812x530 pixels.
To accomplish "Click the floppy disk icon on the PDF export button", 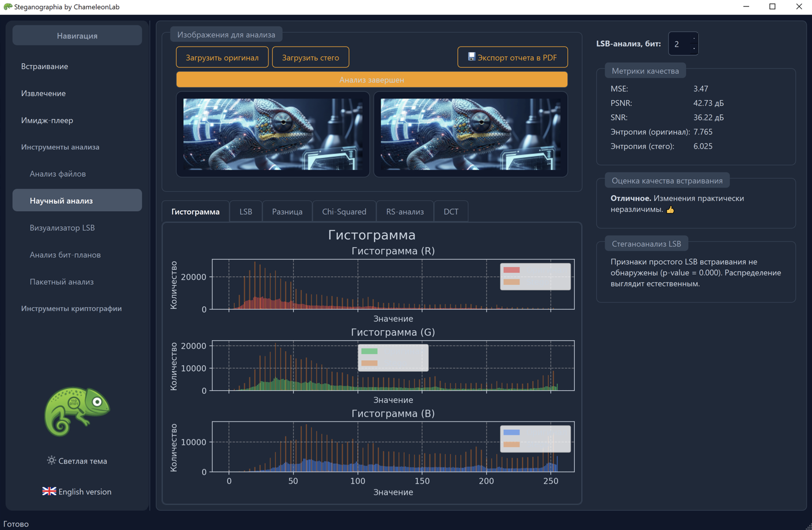I will 471,57.
